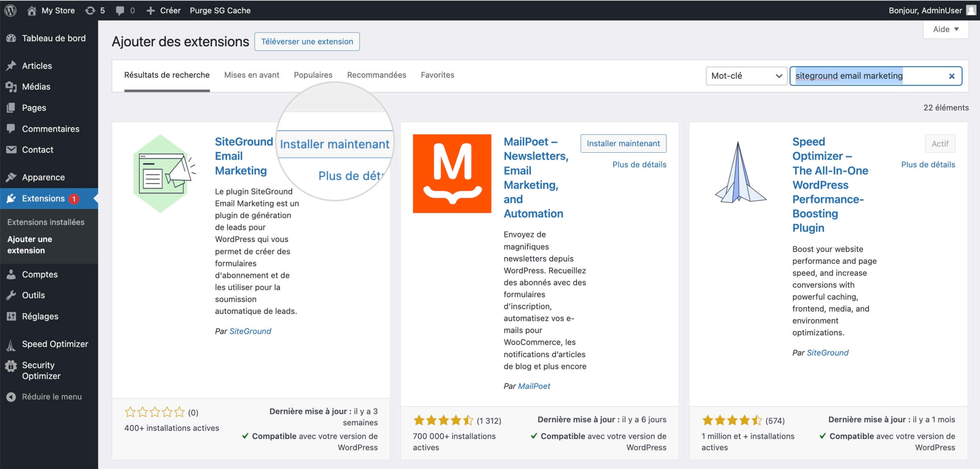Click the Outils wrench icon
Viewport: 980px width, 469px height.
[x=11, y=295]
